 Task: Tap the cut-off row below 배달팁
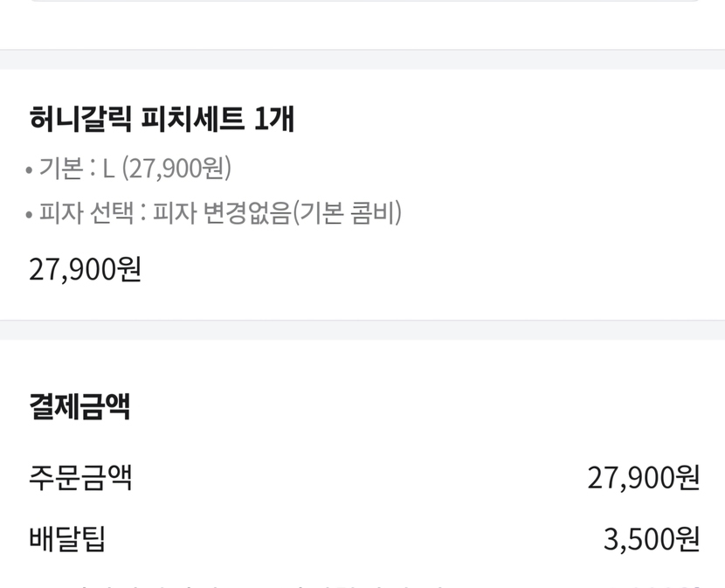click(x=362, y=581)
